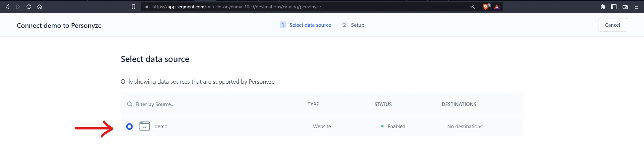Screen dimensions: 644x161
Task: View site lock security info
Action: tap(147, 7)
